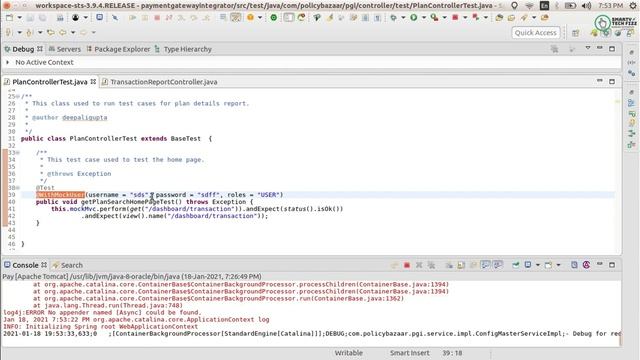Click Writable status bar entry

click(x=348, y=353)
